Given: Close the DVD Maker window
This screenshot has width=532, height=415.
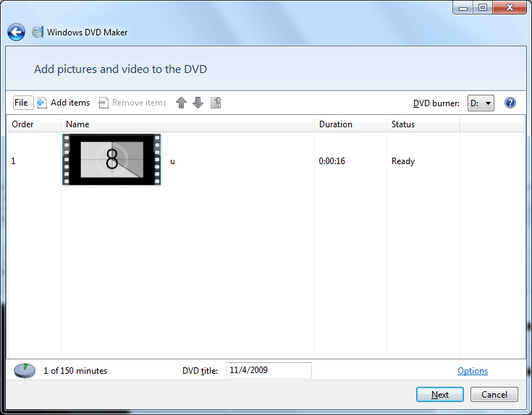Looking at the screenshot, I should [510, 7].
